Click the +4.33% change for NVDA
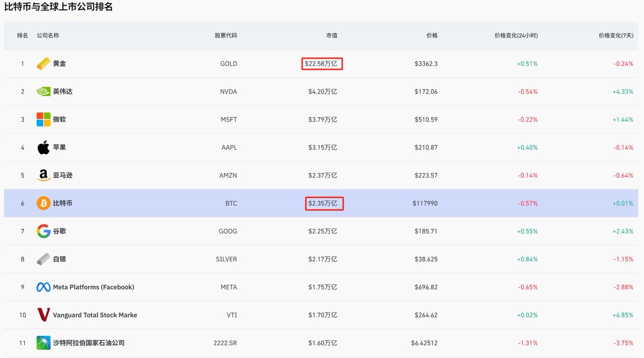This screenshot has width=644, height=358. click(x=624, y=91)
